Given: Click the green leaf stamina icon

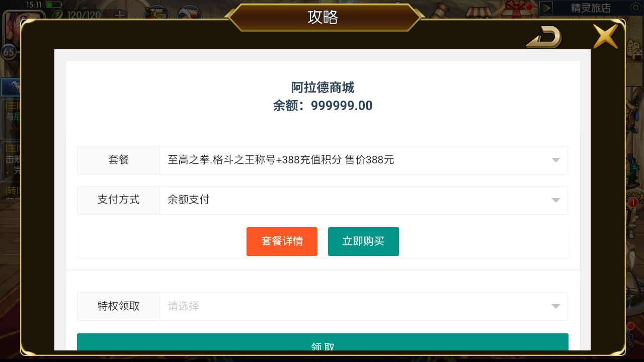Looking at the screenshot, I should pos(57,15).
